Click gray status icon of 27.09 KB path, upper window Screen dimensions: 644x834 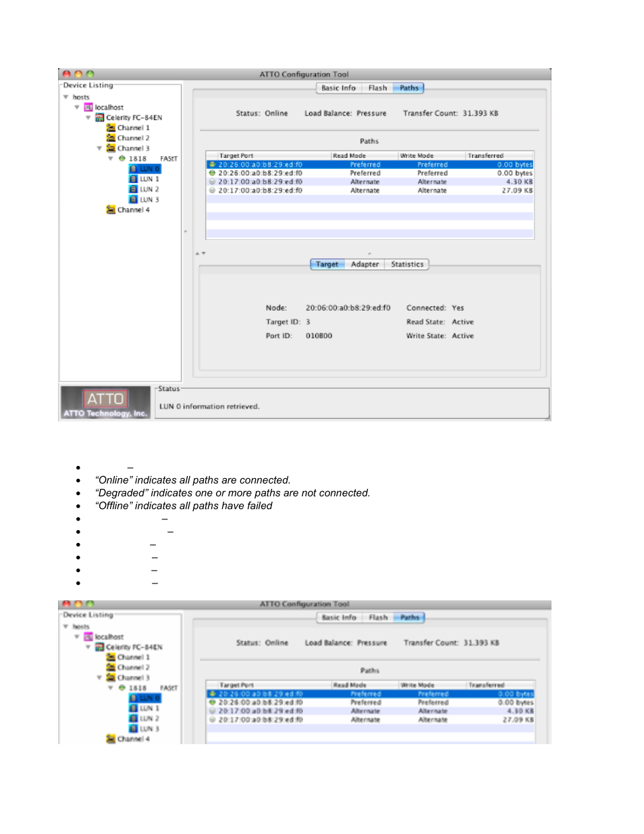click(212, 190)
